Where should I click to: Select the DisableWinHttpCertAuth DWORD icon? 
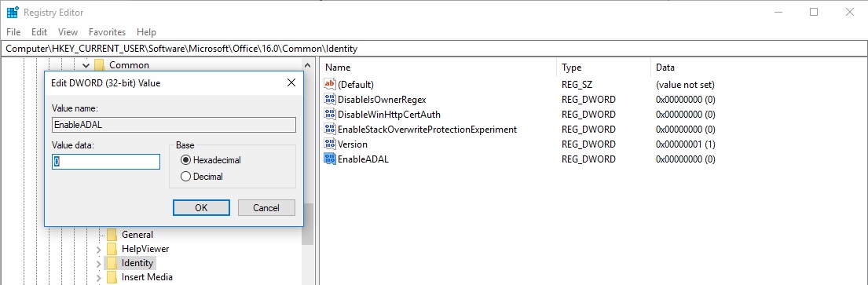[x=330, y=115]
